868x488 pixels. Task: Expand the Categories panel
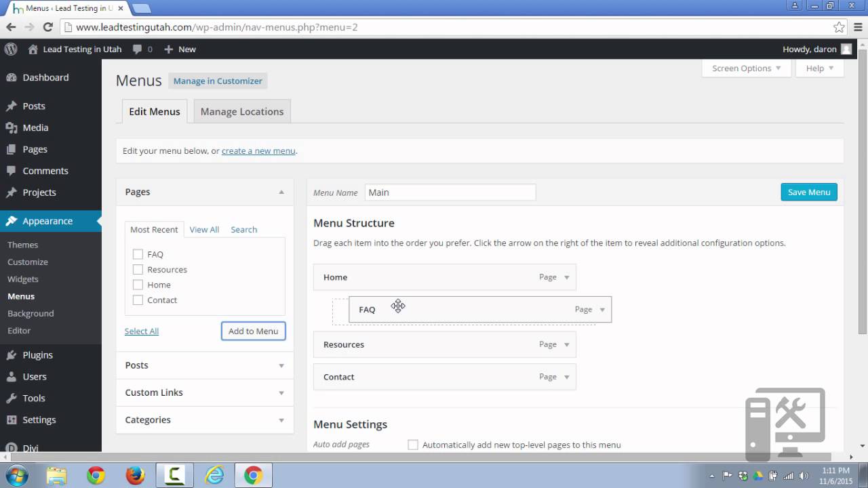pos(205,420)
